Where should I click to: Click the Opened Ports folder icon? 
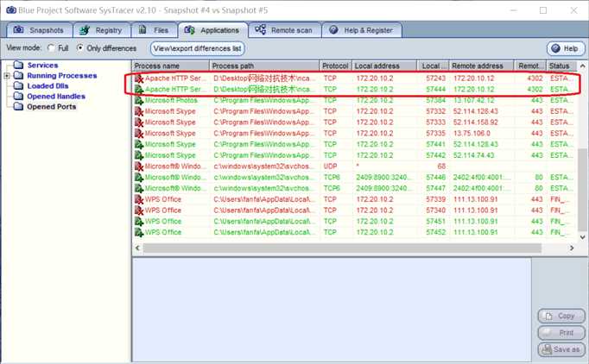pyautogui.click(x=18, y=107)
